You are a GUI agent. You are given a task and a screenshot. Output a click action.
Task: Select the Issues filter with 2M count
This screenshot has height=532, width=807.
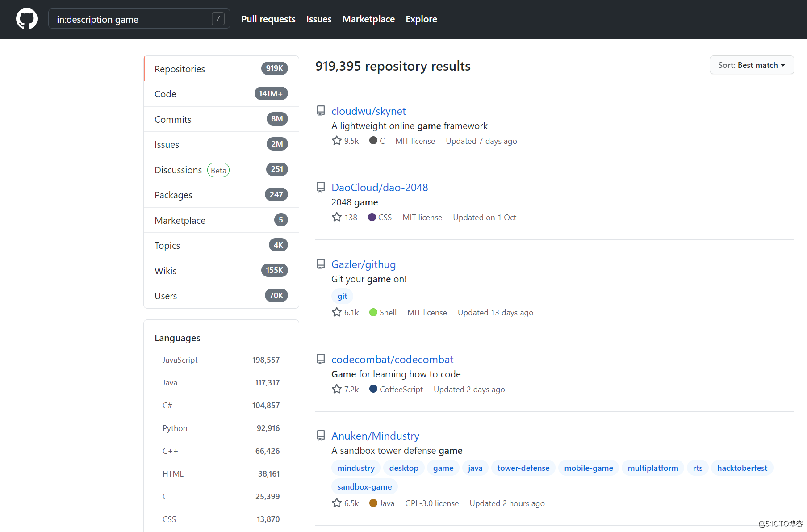coord(221,144)
